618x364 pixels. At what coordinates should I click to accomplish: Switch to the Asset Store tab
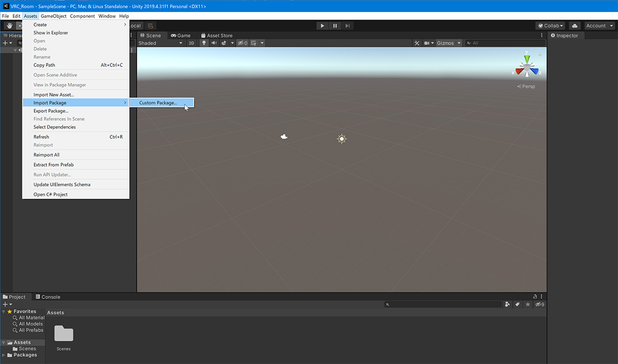[x=216, y=36]
